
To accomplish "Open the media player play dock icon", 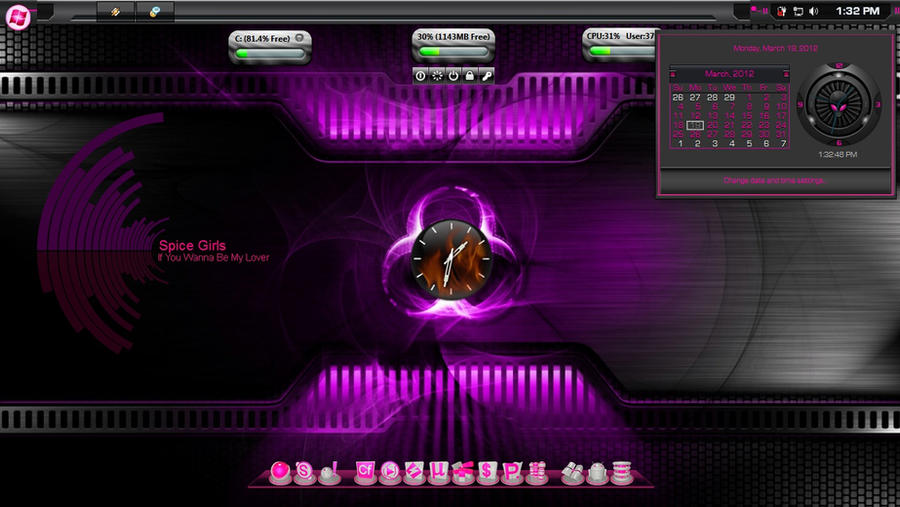I will coord(389,473).
